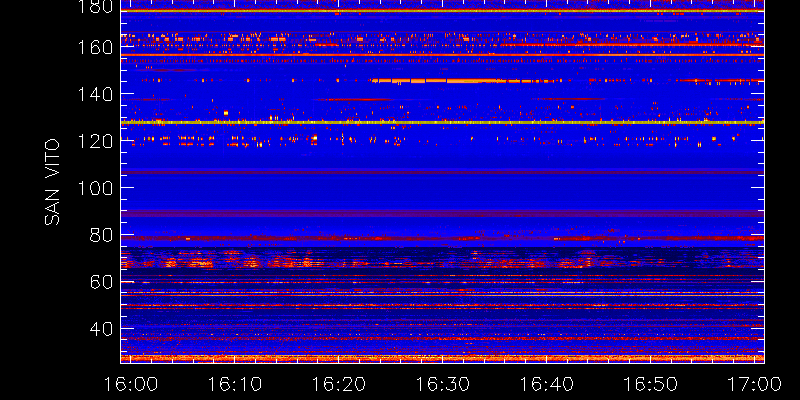Click the 16:50 time label
This screenshot has width=800, height=400.
pyautogui.click(x=651, y=384)
